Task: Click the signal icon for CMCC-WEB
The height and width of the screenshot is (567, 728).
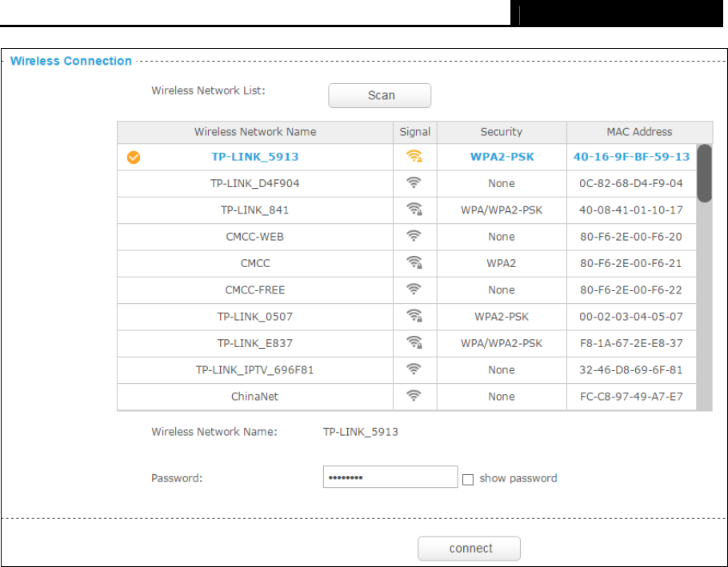Action: pos(414,236)
